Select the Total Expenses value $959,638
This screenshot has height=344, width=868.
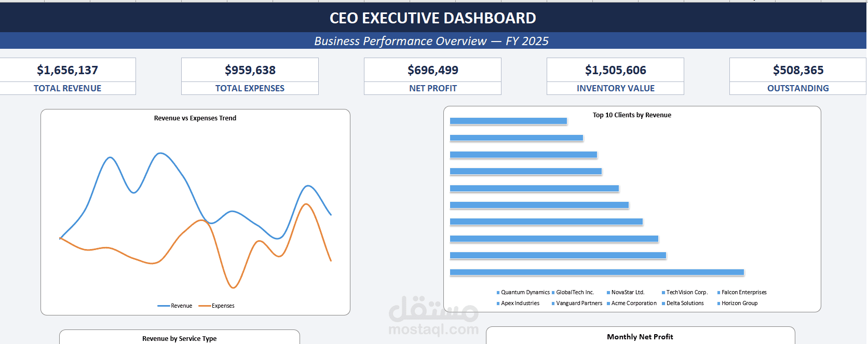pos(250,70)
